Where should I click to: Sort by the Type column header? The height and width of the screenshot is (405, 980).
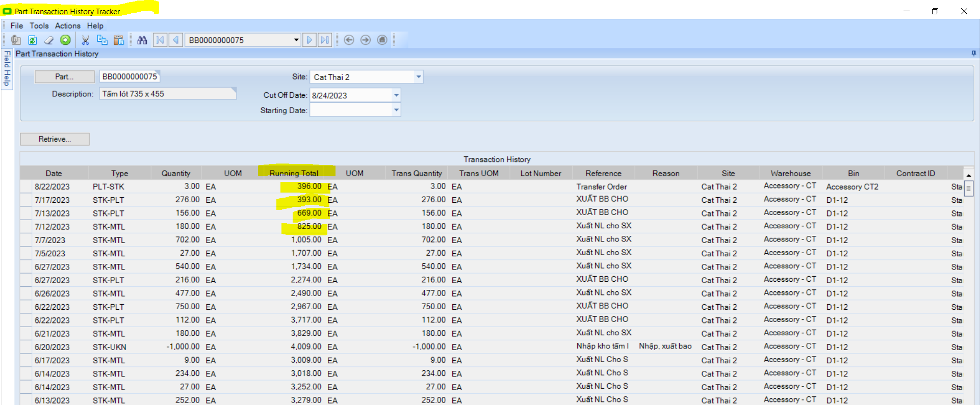pyautogui.click(x=120, y=173)
